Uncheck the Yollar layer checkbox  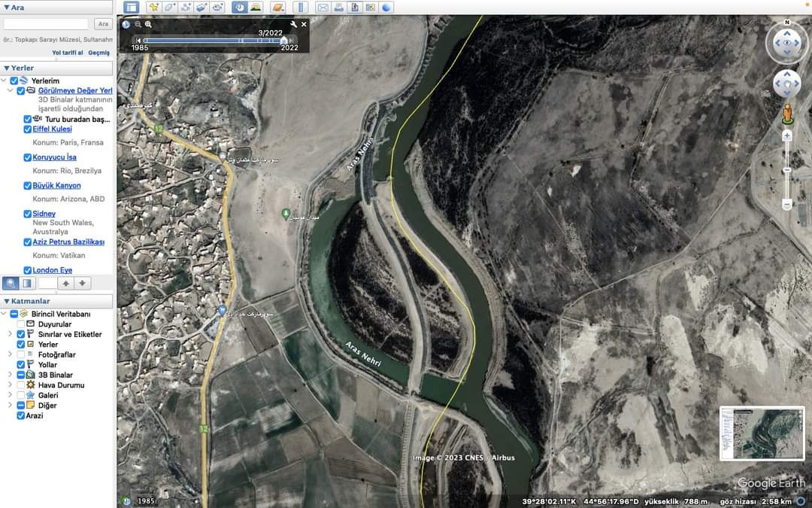point(20,365)
